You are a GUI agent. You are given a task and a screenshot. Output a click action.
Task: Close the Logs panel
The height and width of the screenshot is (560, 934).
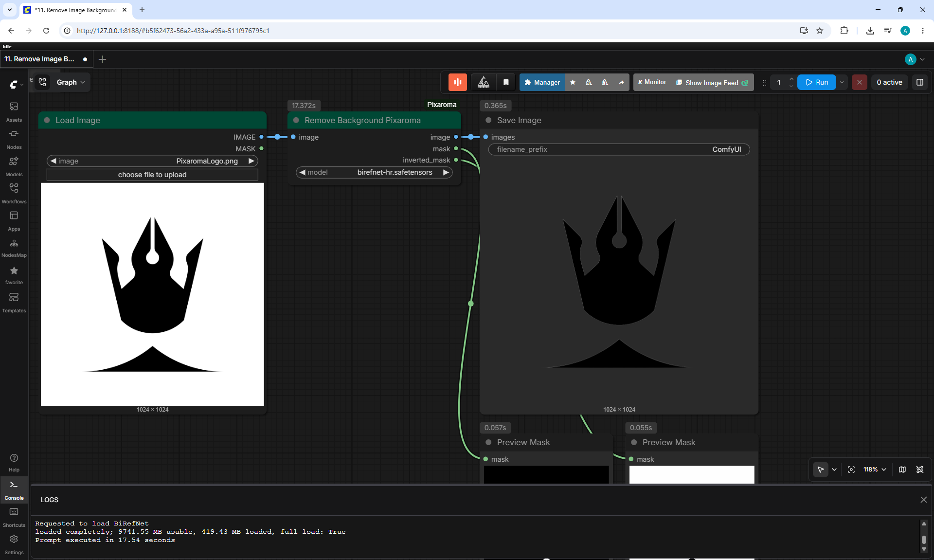(923, 500)
